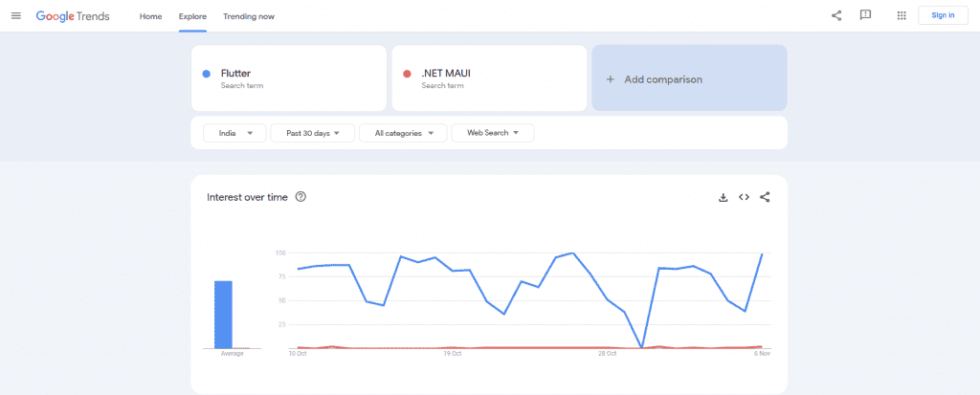Click the 50 y-axis value
Image resolution: width=980 pixels, height=395 pixels.
(x=281, y=300)
